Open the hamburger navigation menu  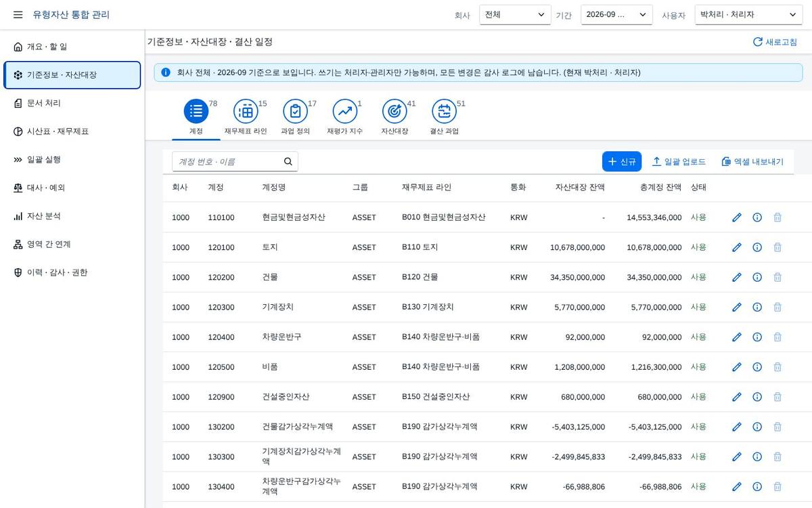pyautogui.click(x=18, y=15)
